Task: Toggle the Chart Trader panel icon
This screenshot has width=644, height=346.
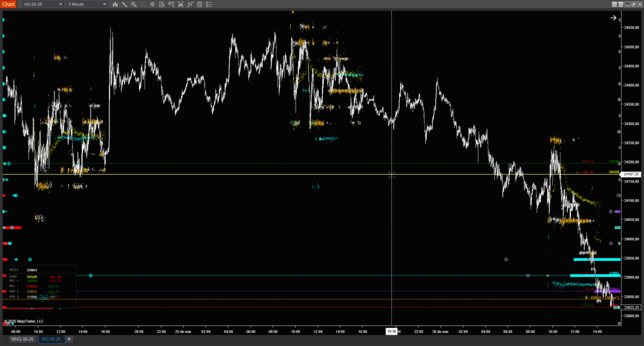Action: tap(171, 4)
